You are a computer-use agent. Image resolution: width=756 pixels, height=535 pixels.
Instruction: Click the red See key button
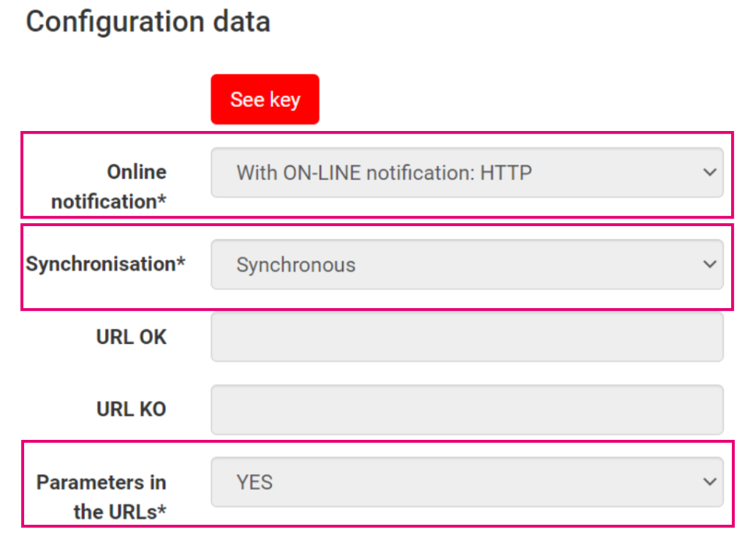pyautogui.click(x=265, y=99)
